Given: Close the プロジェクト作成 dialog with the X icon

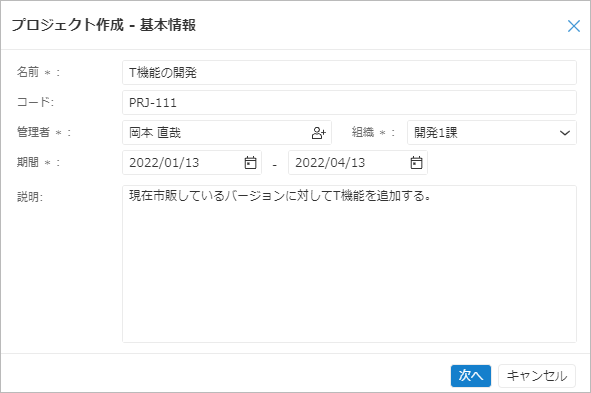Looking at the screenshot, I should pyautogui.click(x=573, y=26).
